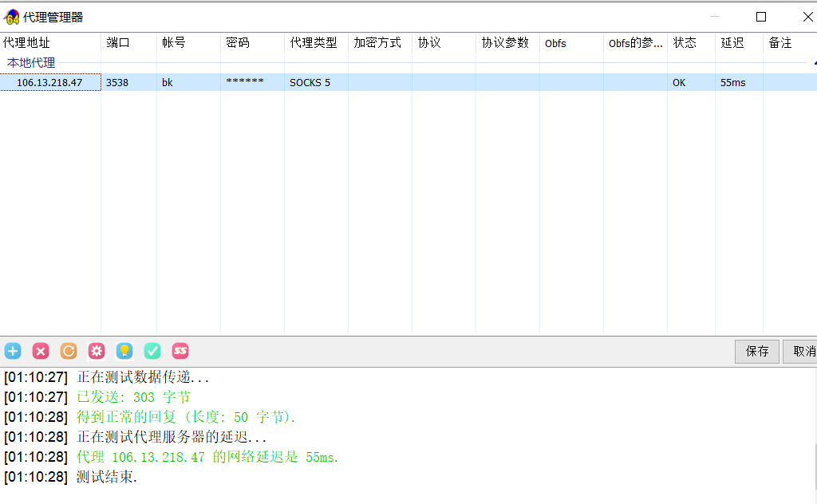This screenshot has width=817, height=504.
Task: Click log line 正在测试代理服务器的延迟...
Action: [x=136, y=437]
